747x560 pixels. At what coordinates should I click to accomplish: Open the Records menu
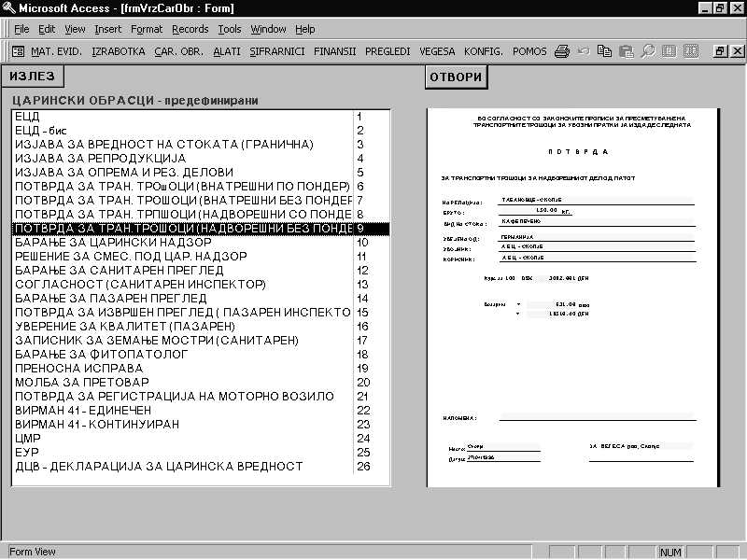tap(190, 29)
